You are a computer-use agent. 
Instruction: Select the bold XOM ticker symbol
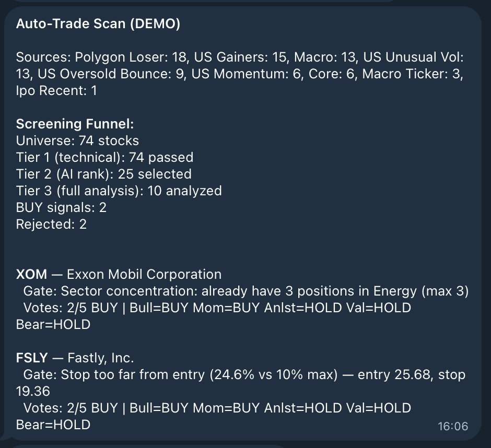(31, 274)
